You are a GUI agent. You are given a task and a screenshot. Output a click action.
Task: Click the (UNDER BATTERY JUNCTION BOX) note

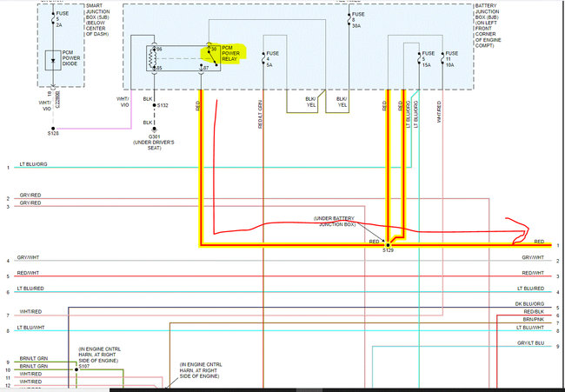[x=334, y=222]
